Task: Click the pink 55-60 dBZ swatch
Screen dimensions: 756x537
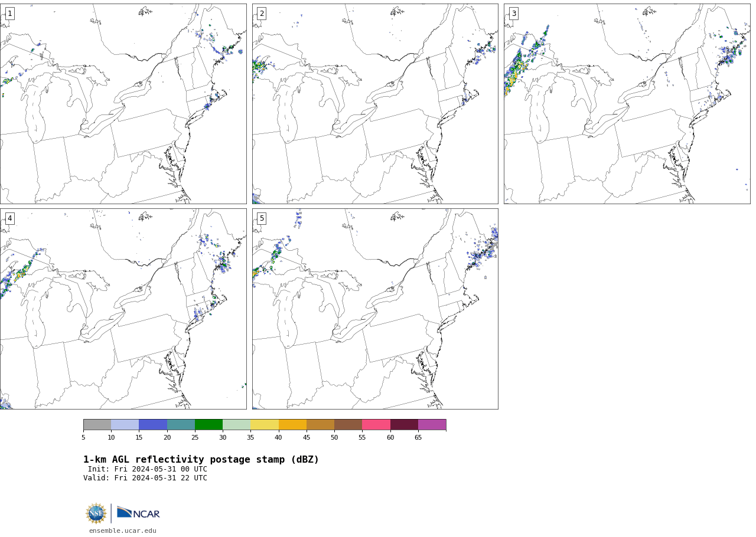Action: [x=376, y=425]
